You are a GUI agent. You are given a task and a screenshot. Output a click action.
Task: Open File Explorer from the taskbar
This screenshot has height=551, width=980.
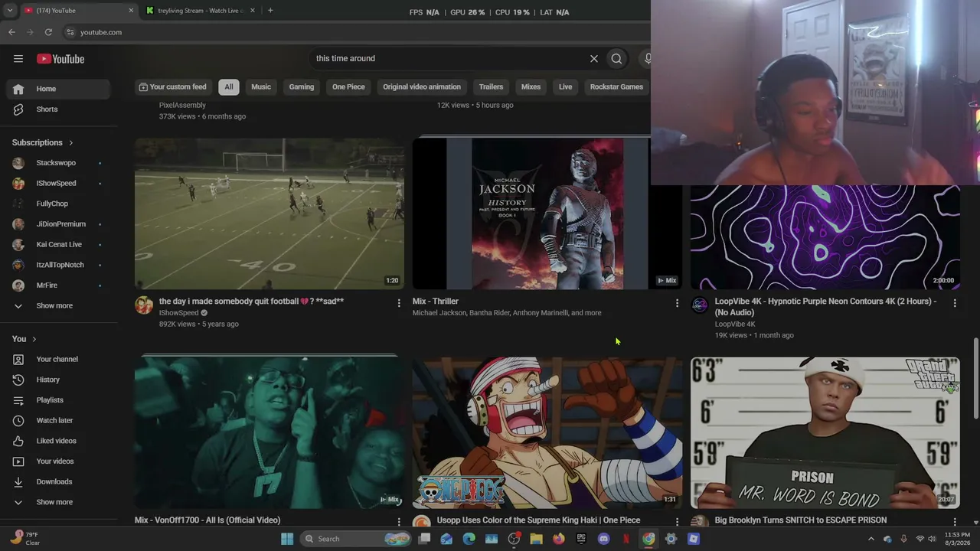click(x=537, y=539)
